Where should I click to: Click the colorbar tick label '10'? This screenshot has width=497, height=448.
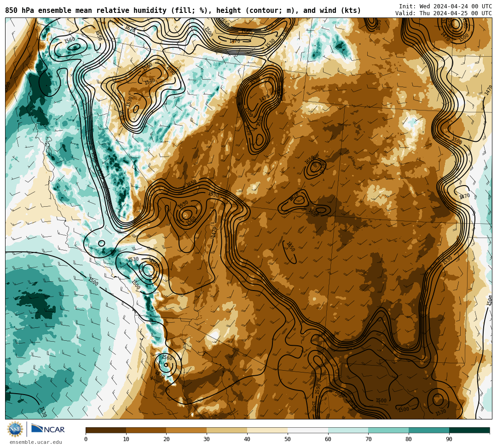[x=126, y=439]
